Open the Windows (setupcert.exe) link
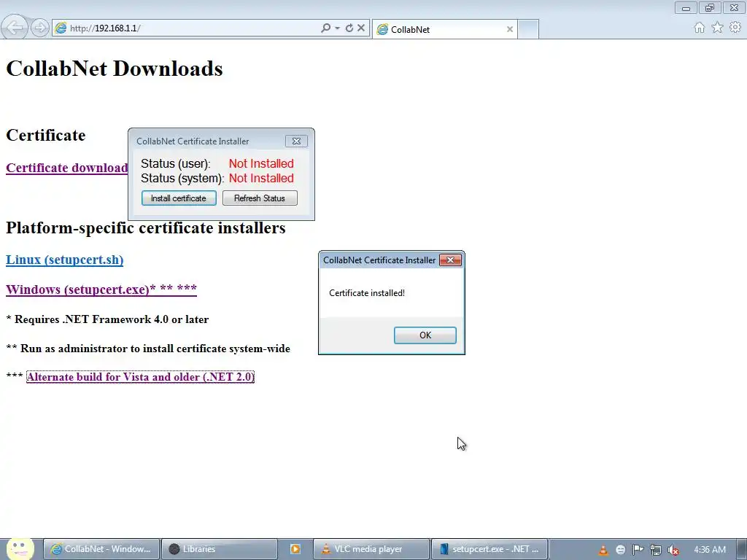 pyautogui.click(x=101, y=289)
